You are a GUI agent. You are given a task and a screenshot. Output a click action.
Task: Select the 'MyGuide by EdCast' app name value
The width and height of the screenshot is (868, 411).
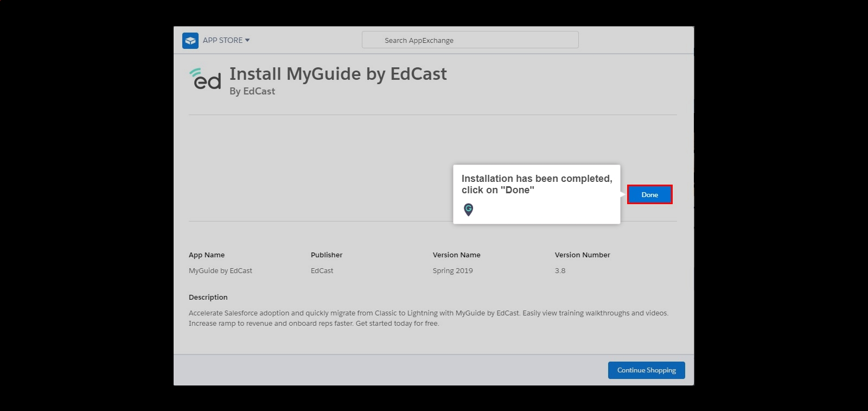220,270
